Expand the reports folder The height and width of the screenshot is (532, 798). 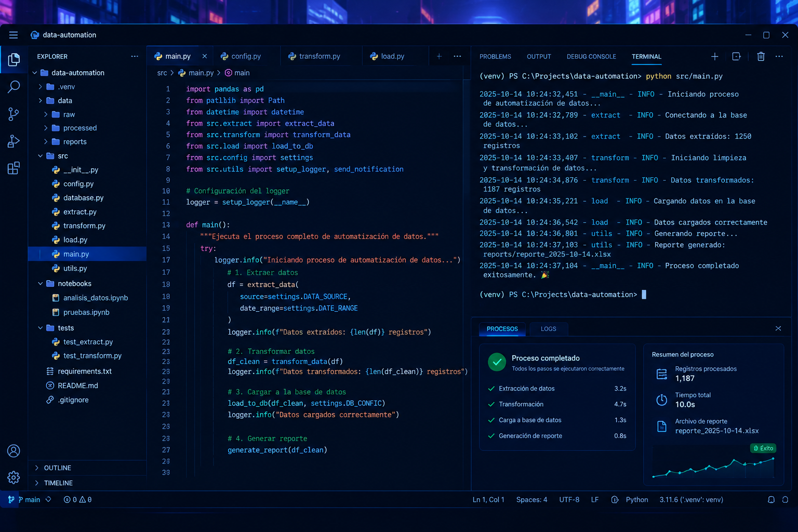pos(46,142)
